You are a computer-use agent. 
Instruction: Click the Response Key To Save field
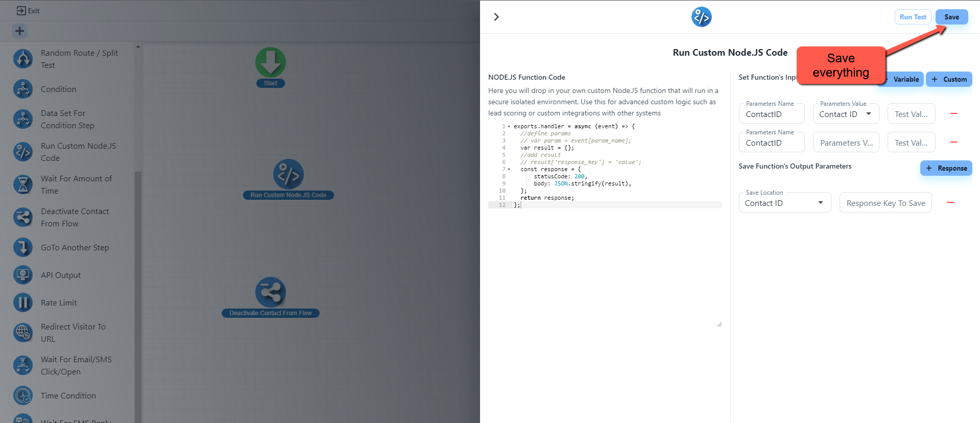click(886, 203)
